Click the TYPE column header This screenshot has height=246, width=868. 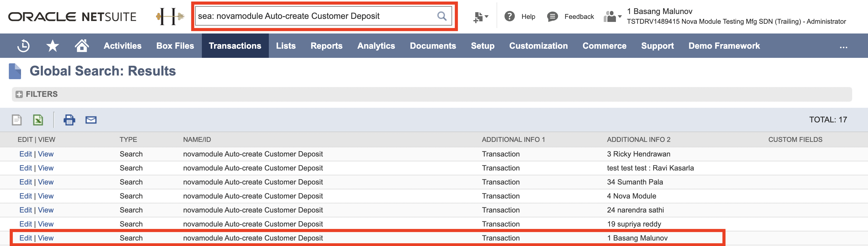pyautogui.click(x=128, y=139)
